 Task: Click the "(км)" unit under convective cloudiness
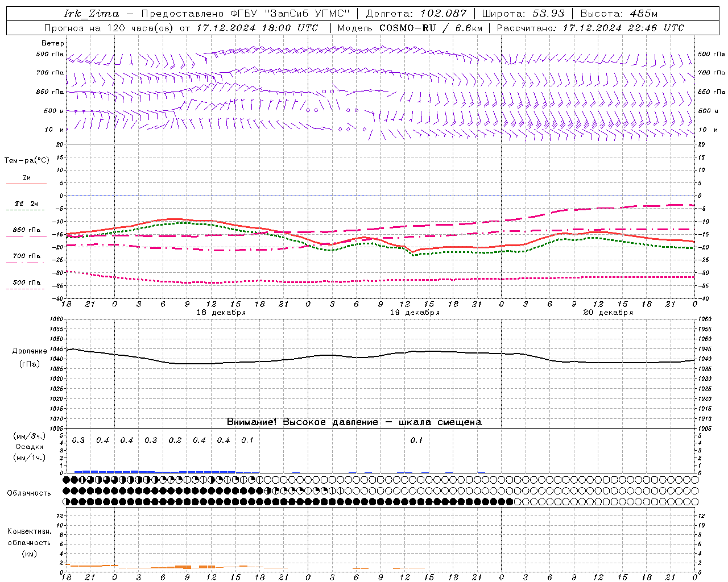click(30, 554)
